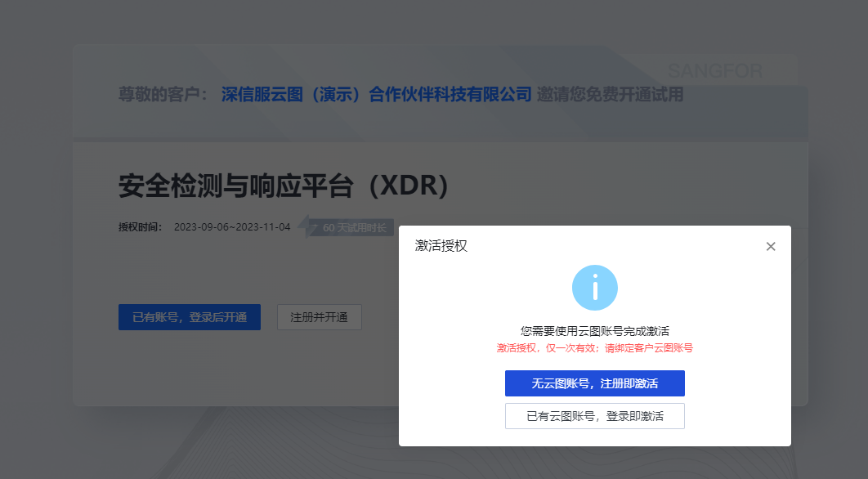This screenshot has width=868, height=479.
Task: Click the 邀请您免费开通试用 invitation text
Action: click(x=609, y=95)
